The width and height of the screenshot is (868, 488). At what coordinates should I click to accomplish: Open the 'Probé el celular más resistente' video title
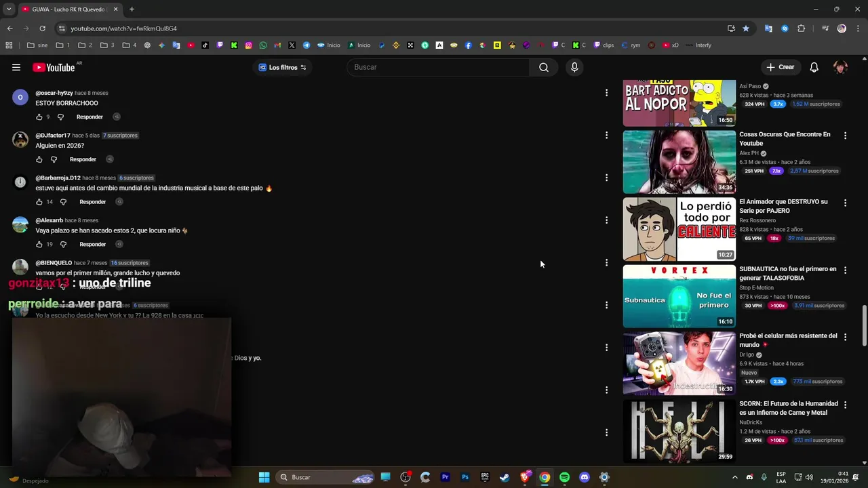(x=788, y=340)
